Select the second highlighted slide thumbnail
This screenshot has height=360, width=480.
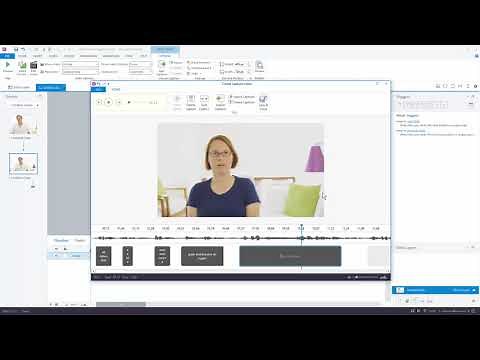23,164
